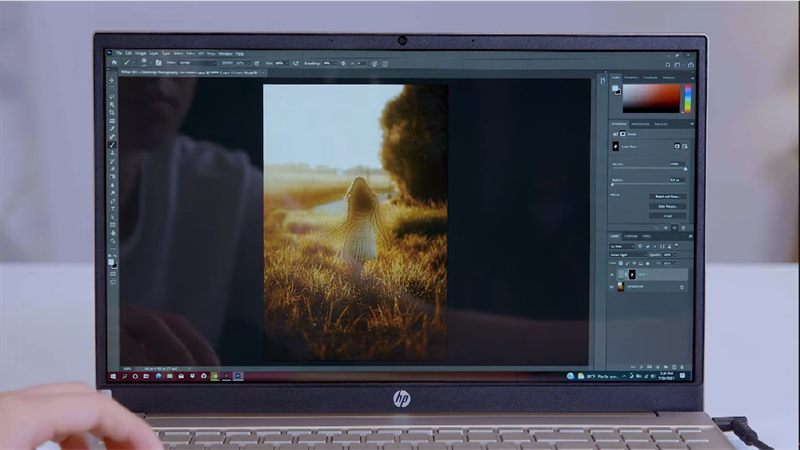Toggle lock all padlock in Layers panel
800x450 pixels.
click(x=647, y=263)
